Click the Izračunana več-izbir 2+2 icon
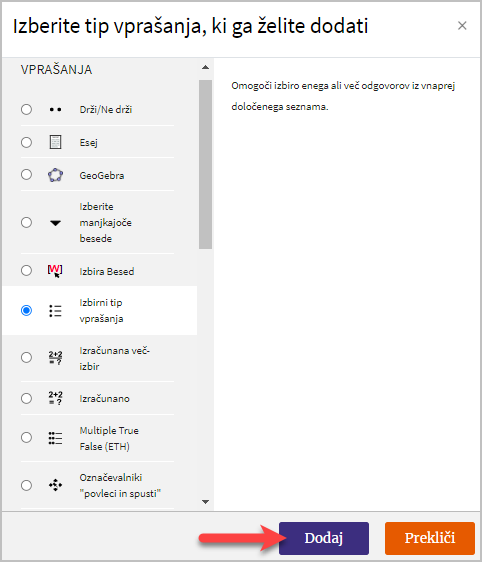This screenshot has height=562, width=482. 55,358
